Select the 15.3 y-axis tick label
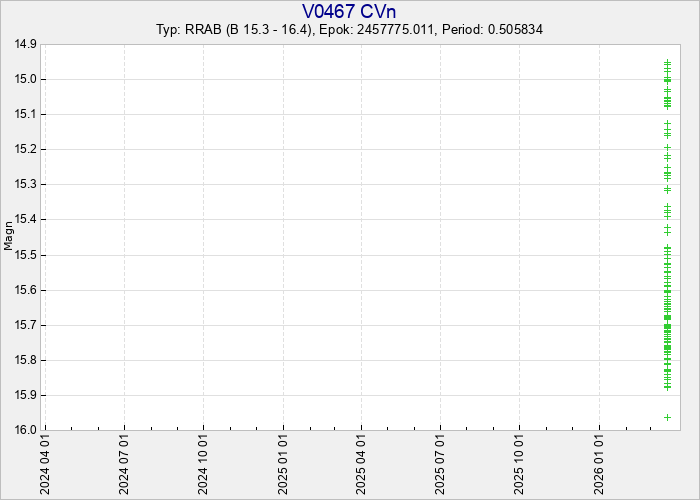Viewport: 700px width, 500px height. click(25, 184)
